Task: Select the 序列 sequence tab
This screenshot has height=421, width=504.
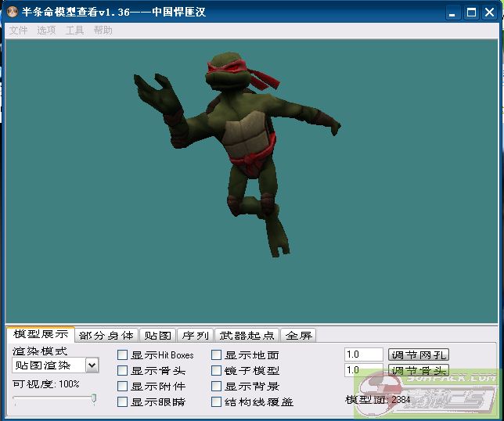Action: click(x=195, y=336)
